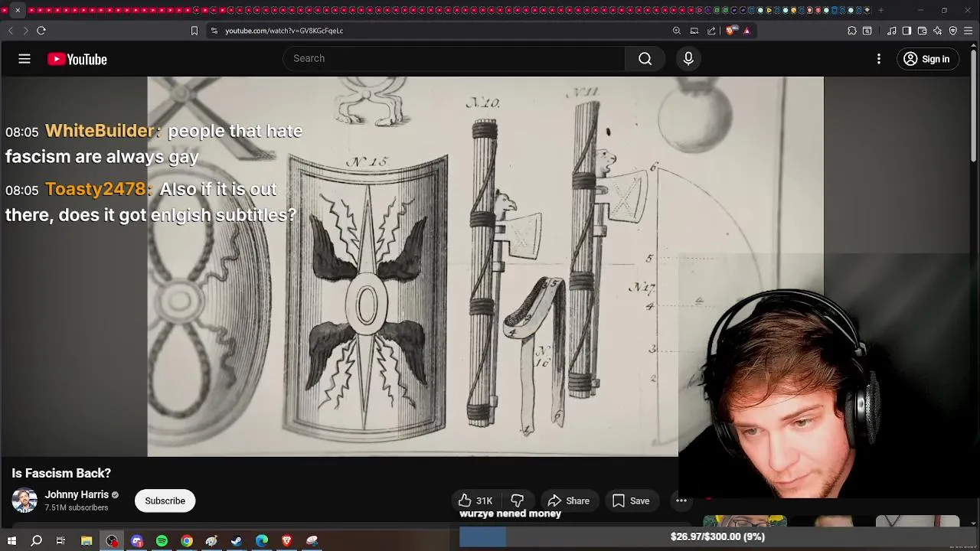Go forward in browser history
Screen dimensions: 980x551
coord(25,31)
